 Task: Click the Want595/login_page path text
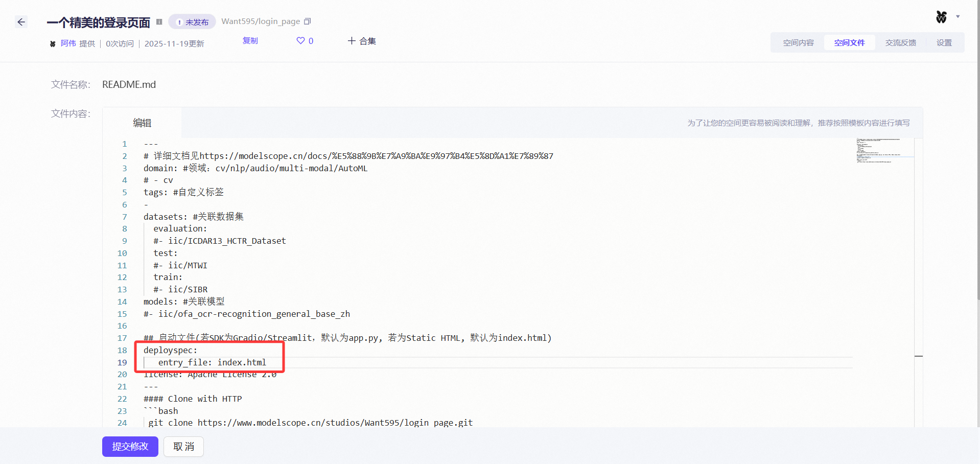point(261,21)
